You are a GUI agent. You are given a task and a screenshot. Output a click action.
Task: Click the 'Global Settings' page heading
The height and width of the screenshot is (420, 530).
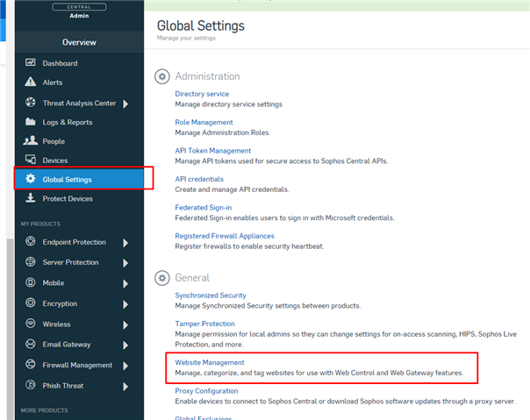(200, 25)
